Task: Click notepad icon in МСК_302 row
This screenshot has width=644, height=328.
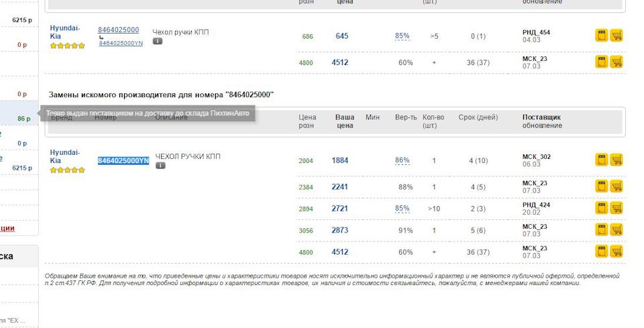Action: coord(601,160)
